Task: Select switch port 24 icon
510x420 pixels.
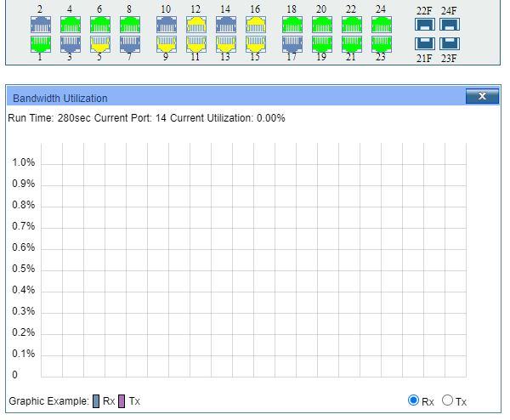Action: coord(382,25)
